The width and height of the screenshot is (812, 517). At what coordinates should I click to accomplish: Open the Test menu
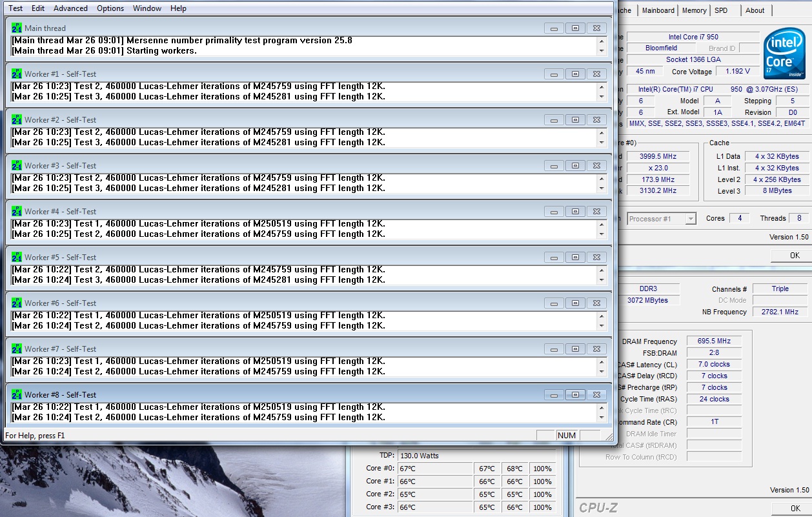coord(15,8)
